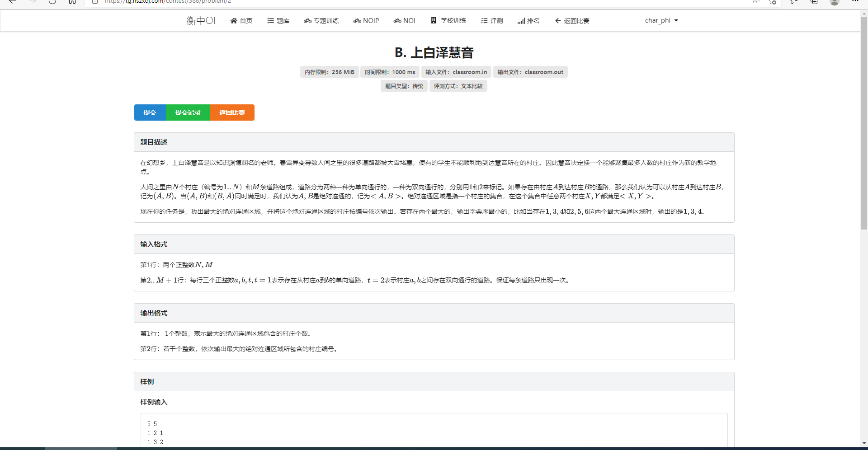
Task: Click the 样例 section header
Action: click(434, 382)
